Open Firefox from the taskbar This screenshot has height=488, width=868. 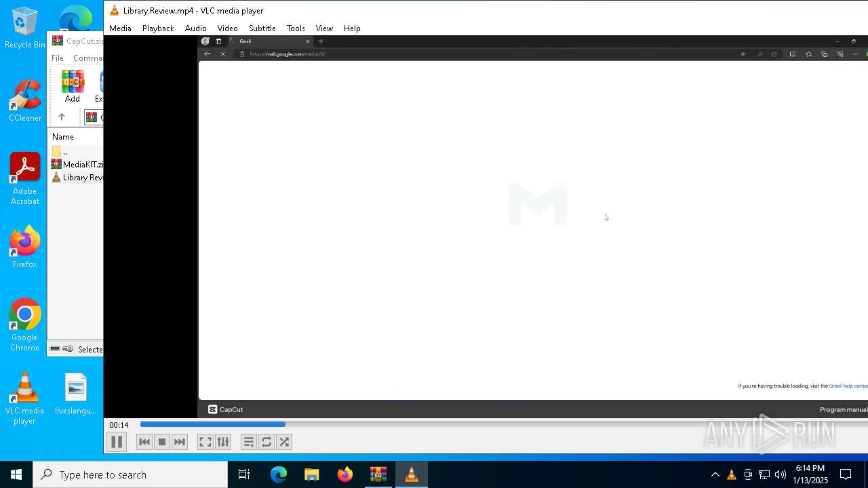coord(345,474)
